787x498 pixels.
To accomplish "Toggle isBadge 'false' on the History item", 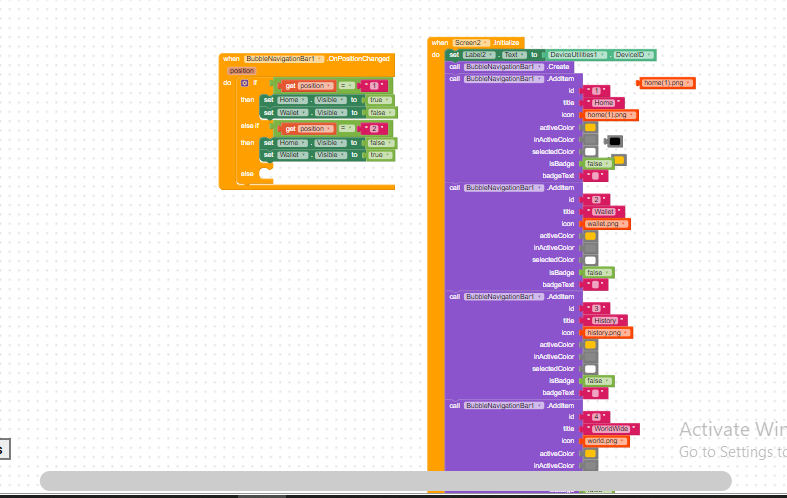I will 598,381.
